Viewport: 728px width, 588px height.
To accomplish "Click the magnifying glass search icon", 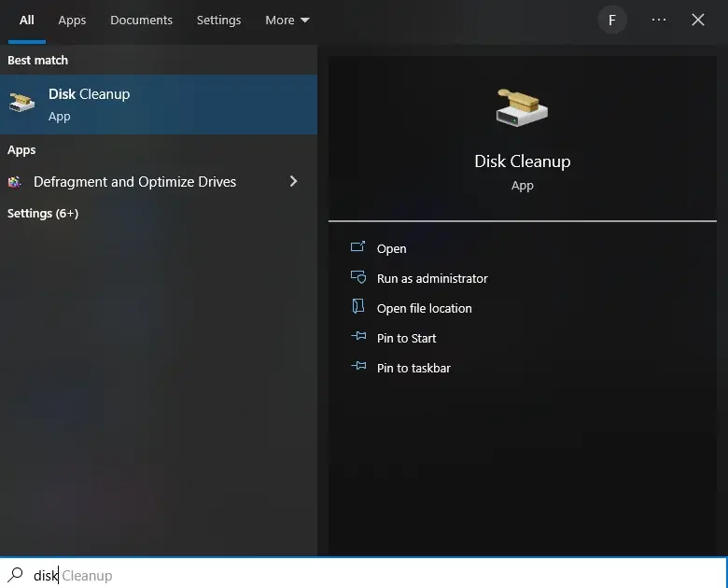I will coord(15,575).
